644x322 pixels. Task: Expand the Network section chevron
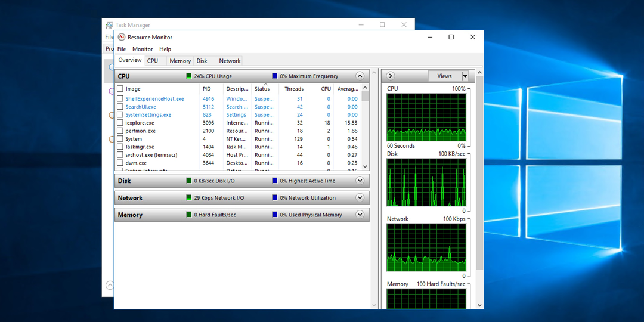(x=360, y=197)
